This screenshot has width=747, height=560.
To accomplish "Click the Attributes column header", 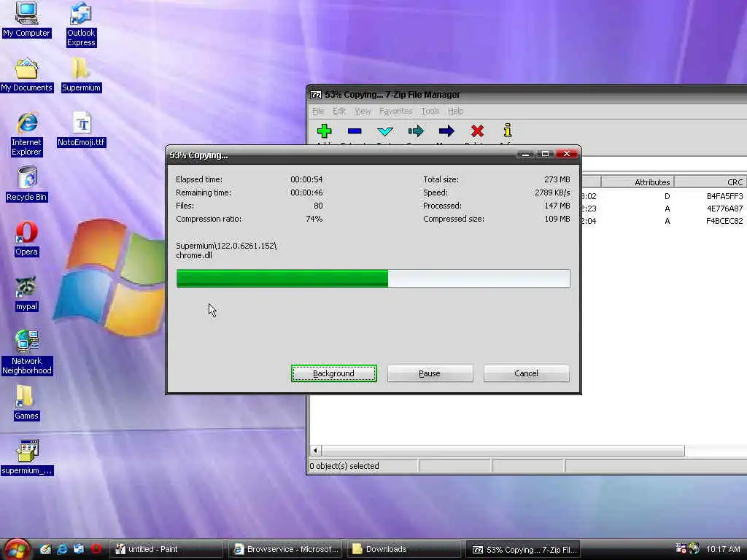I will pos(638,182).
